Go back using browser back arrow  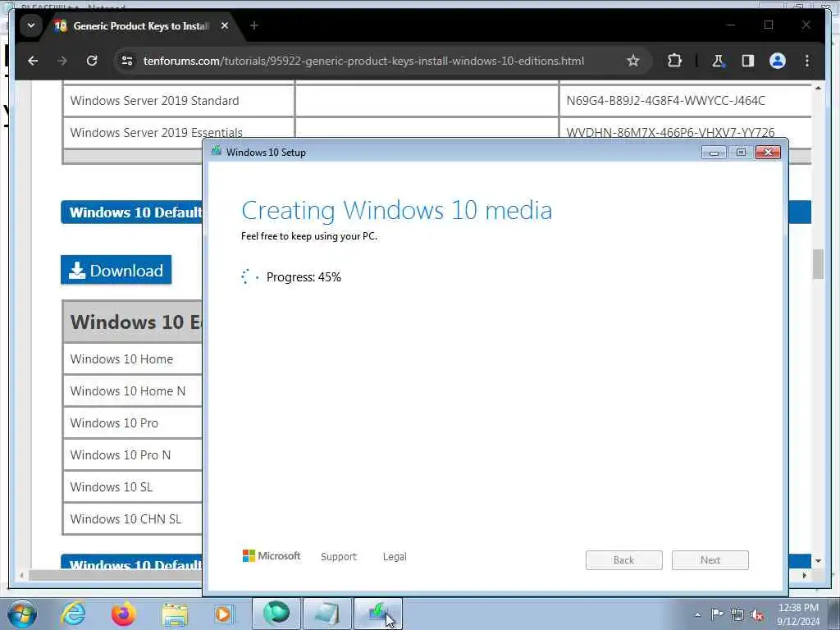click(x=33, y=61)
